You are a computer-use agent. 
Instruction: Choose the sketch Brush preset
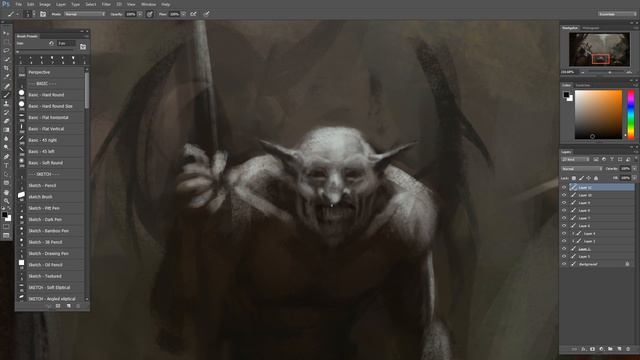coord(51,197)
